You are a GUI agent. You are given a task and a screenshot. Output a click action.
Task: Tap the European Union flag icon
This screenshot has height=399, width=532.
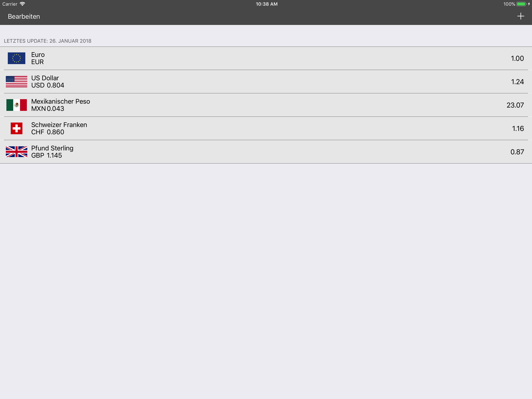pos(16,58)
